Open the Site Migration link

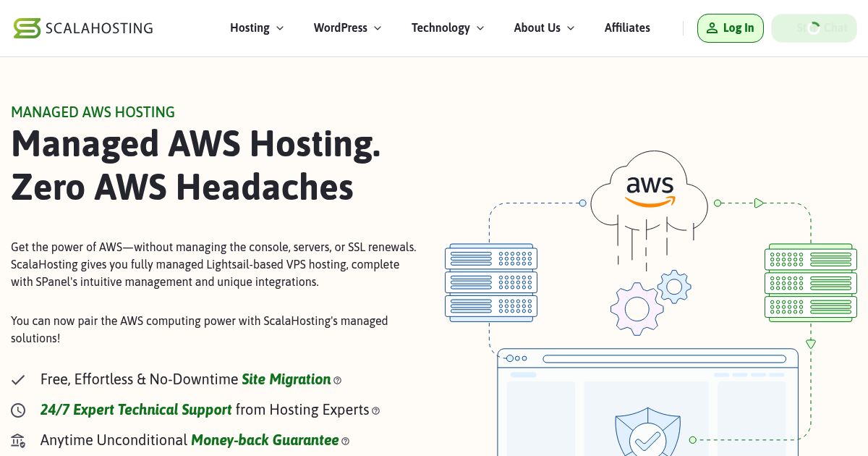286,379
